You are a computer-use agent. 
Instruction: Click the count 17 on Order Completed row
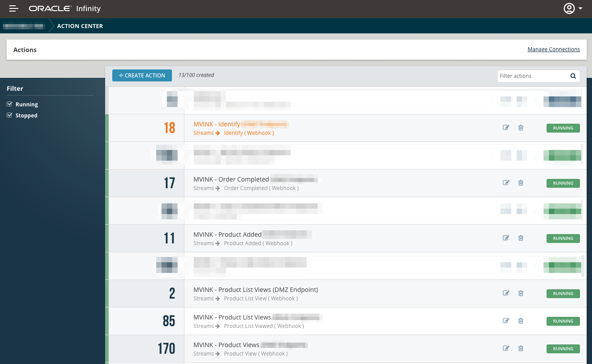click(x=169, y=183)
